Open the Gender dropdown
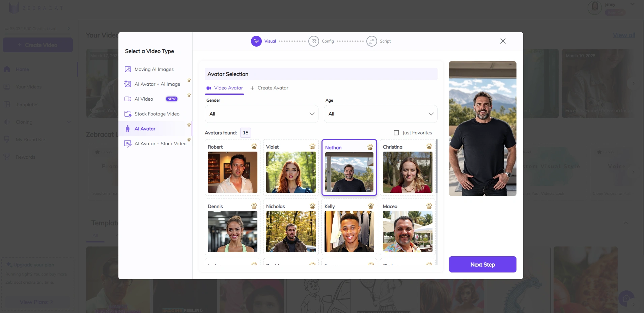This screenshot has height=313, width=644. click(261, 114)
